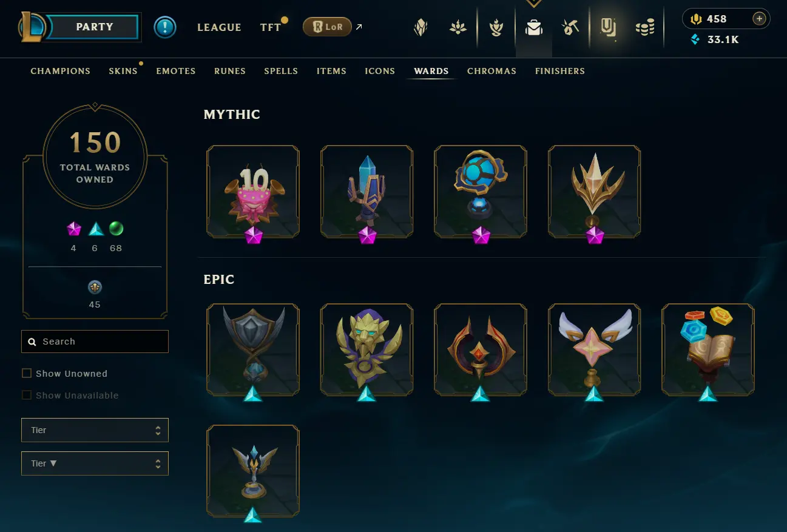Image resolution: width=787 pixels, height=532 pixels.
Task: Switch to the Chromas tab
Action: [491, 71]
